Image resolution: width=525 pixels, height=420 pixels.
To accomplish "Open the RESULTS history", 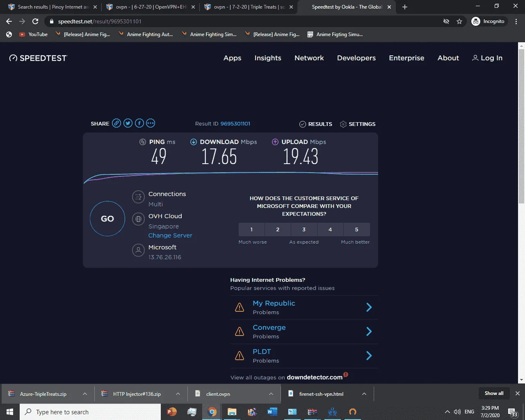I will 316,124.
